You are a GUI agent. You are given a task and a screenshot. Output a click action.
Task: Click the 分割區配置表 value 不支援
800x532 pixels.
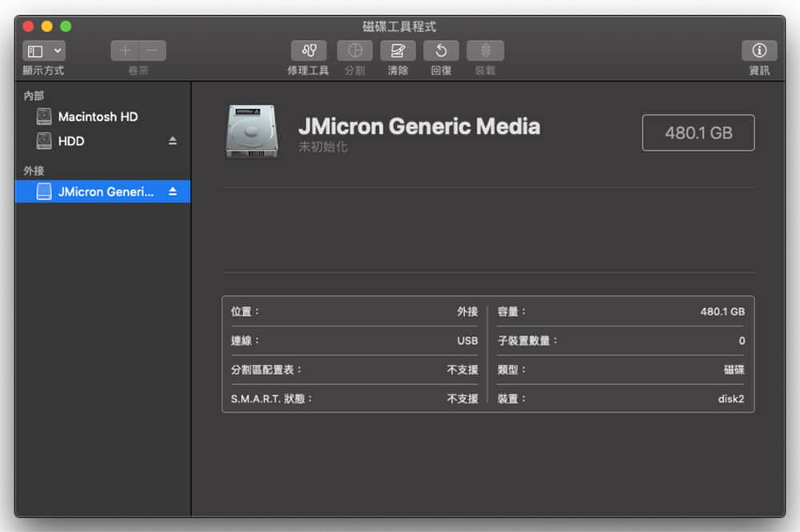[462, 370]
